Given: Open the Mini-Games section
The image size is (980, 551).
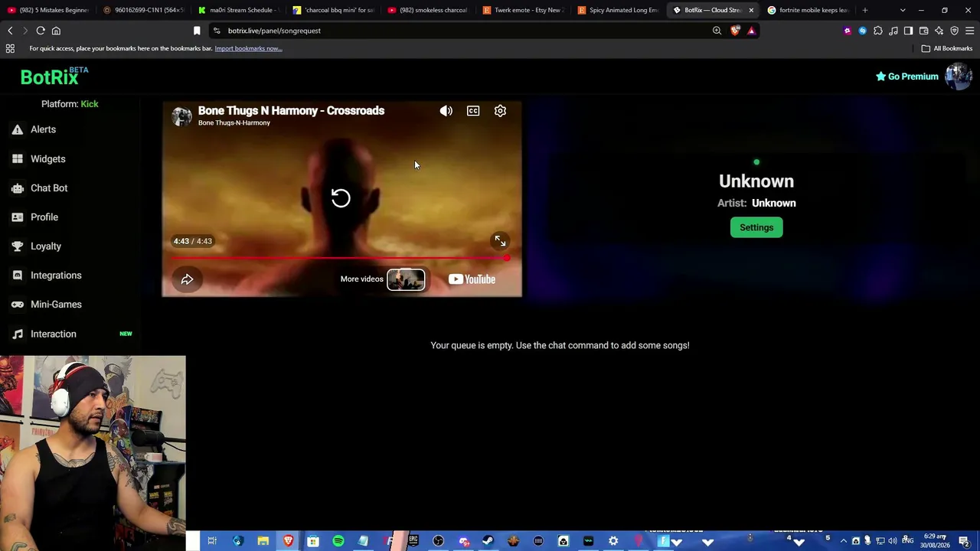Looking at the screenshot, I should point(56,304).
